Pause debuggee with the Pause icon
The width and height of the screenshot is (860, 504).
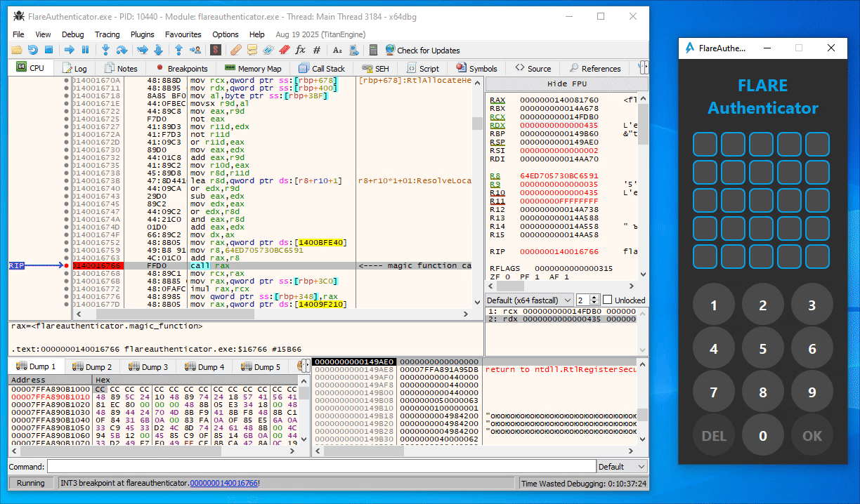(x=85, y=50)
